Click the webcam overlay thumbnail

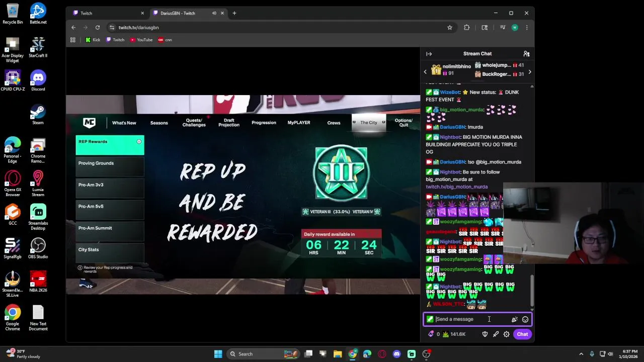tap(574, 223)
